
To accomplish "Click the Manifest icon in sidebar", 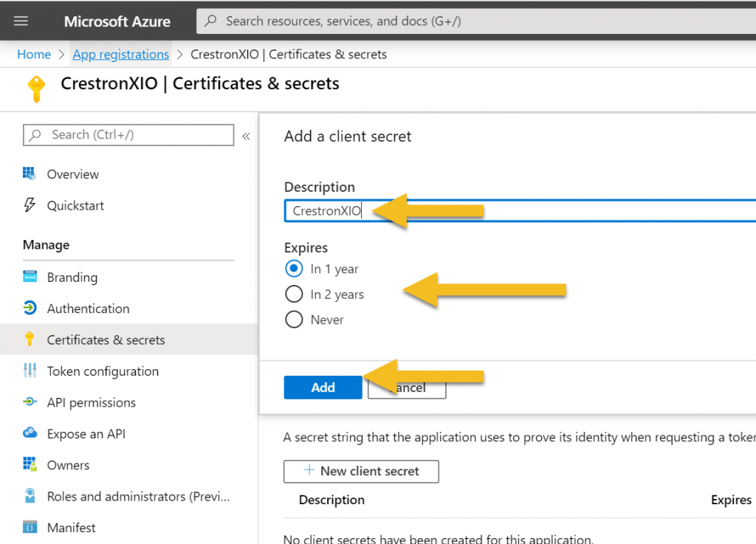I will click(x=30, y=527).
